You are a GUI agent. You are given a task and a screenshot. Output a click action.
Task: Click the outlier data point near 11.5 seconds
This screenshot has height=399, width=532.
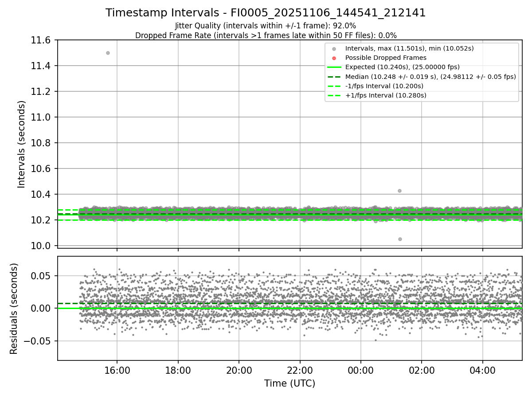108,53
